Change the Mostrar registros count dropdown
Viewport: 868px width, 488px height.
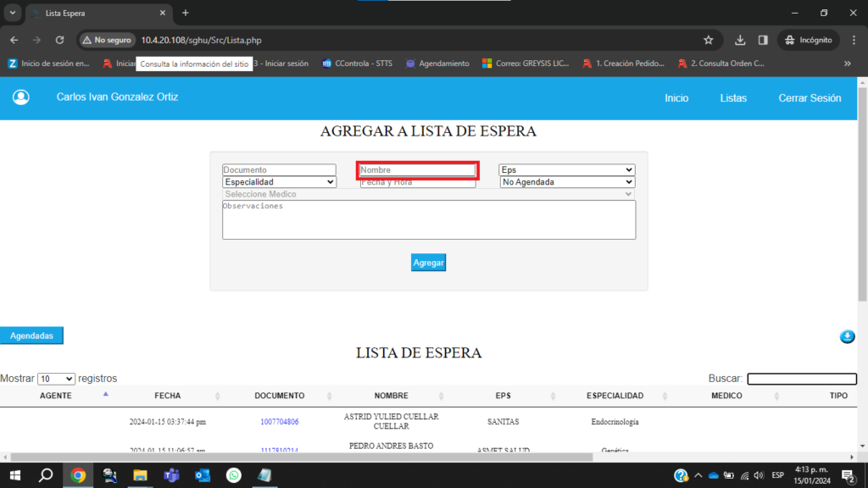pos(57,379)
